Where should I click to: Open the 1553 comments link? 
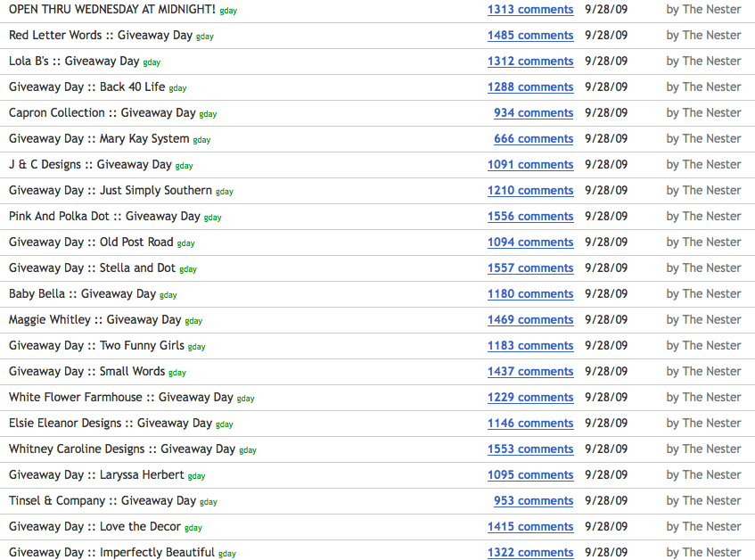(x=530, y=449)
